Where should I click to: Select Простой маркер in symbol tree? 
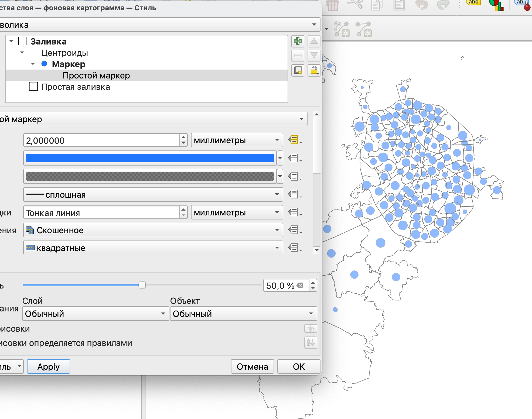coord(96,75)
